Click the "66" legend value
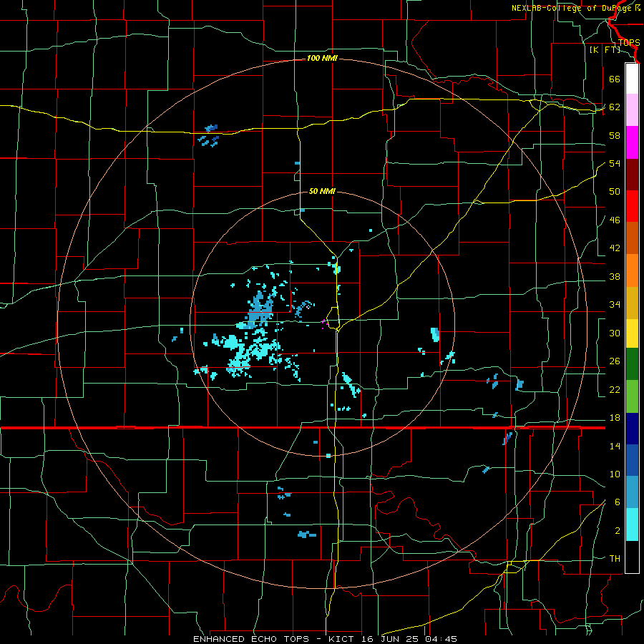The width and height of the screenshot is (644, 644). pos(615,79)
